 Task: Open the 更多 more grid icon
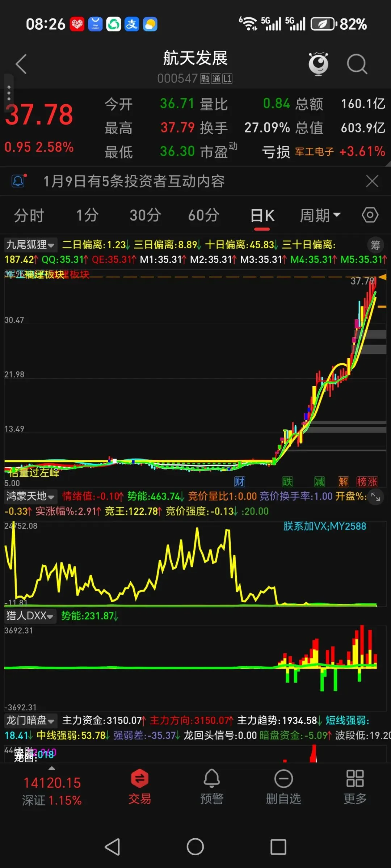coord(355,787)
